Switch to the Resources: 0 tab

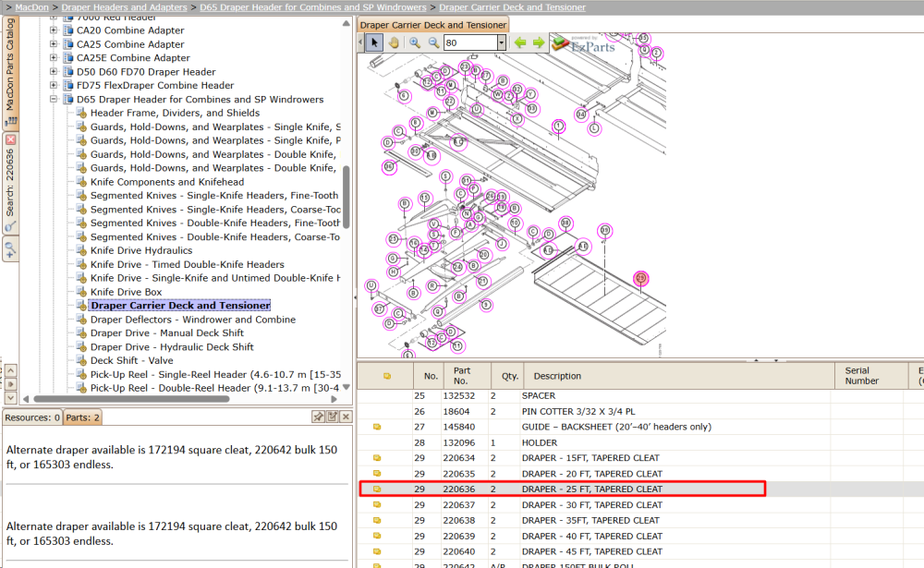click(x=32, y=417)
